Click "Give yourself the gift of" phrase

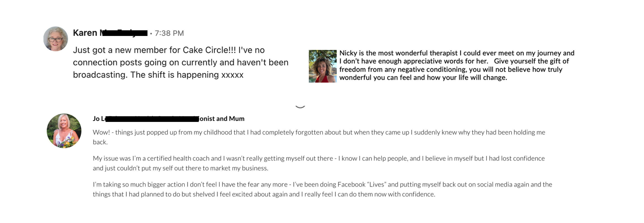pos(531,61)
